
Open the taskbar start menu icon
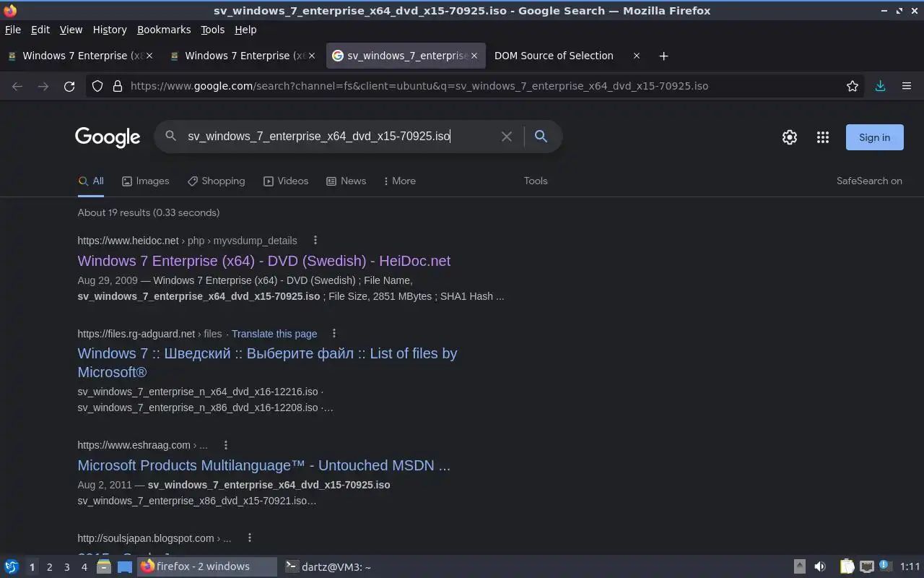[12, 566]
